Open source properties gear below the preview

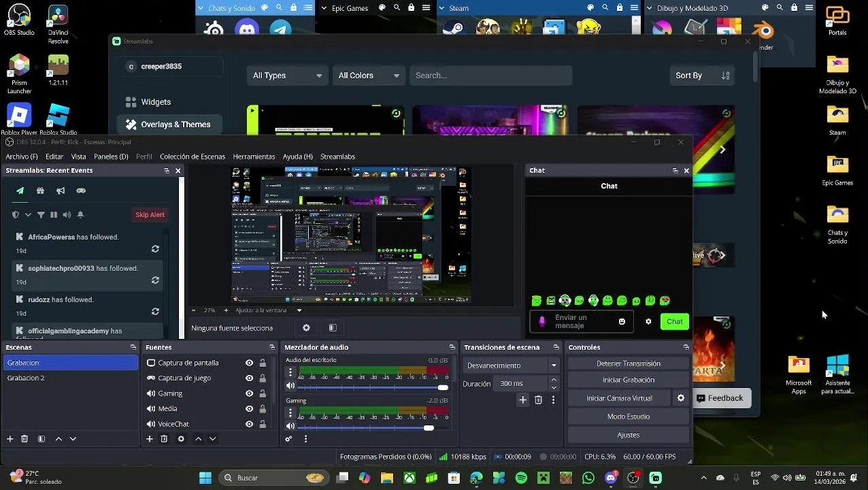[x=306, y=328]
